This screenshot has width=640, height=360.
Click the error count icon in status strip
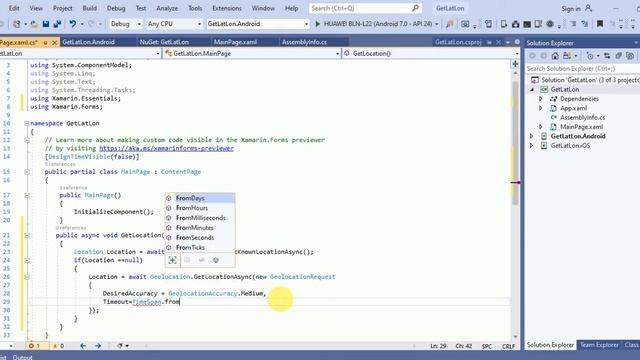pyautogui.click(x=31, y=346)
